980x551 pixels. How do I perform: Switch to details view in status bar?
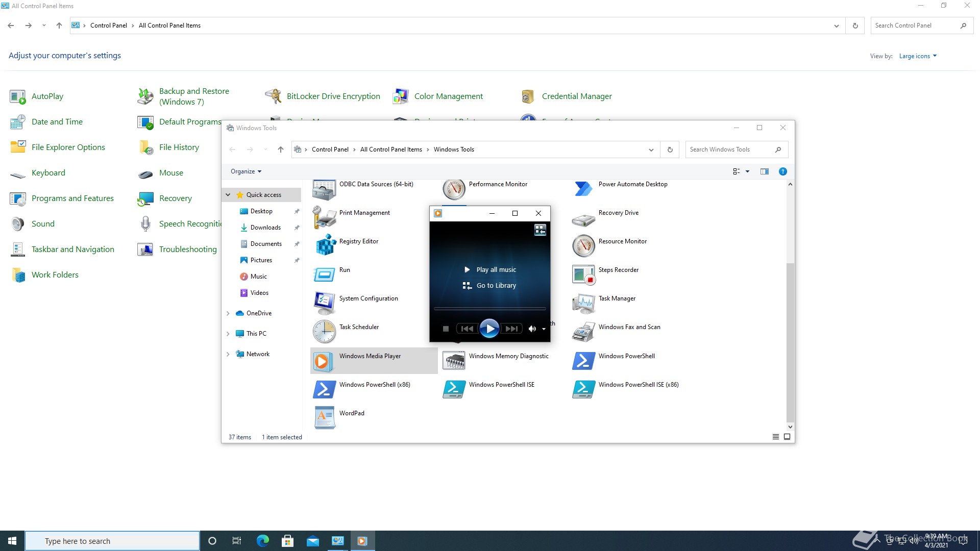[x=775, y=437]
